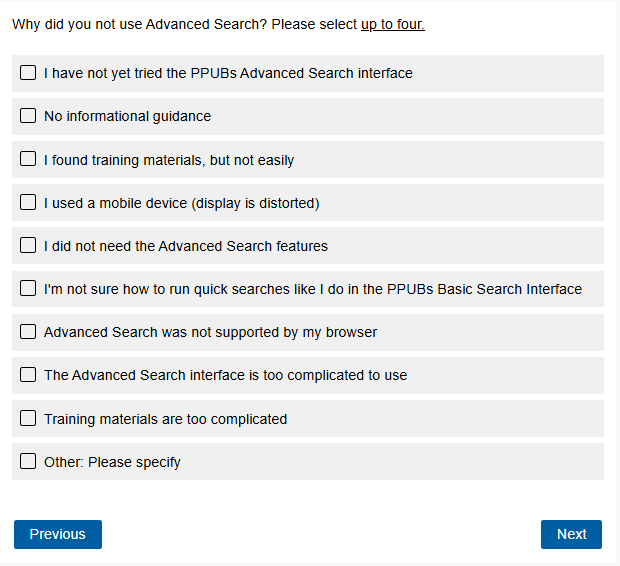
Task: Check 'I have not yet tried' checkbox
Action: [x=28, y=73]
